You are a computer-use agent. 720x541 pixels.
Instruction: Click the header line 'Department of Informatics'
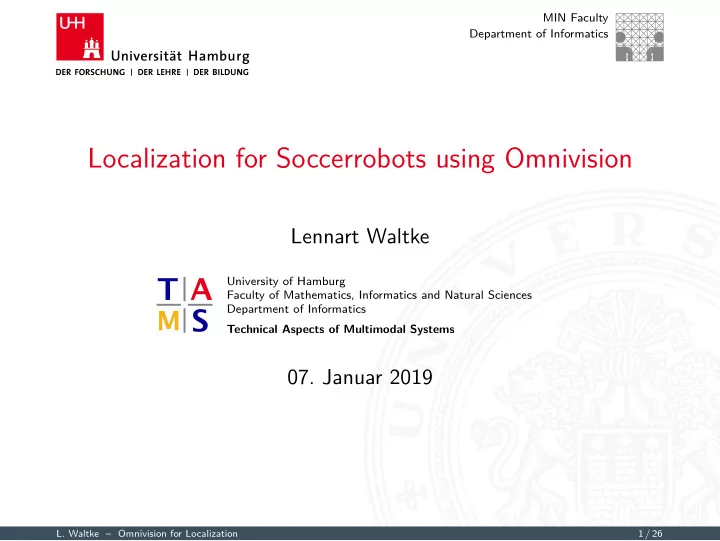pos(539,34)
